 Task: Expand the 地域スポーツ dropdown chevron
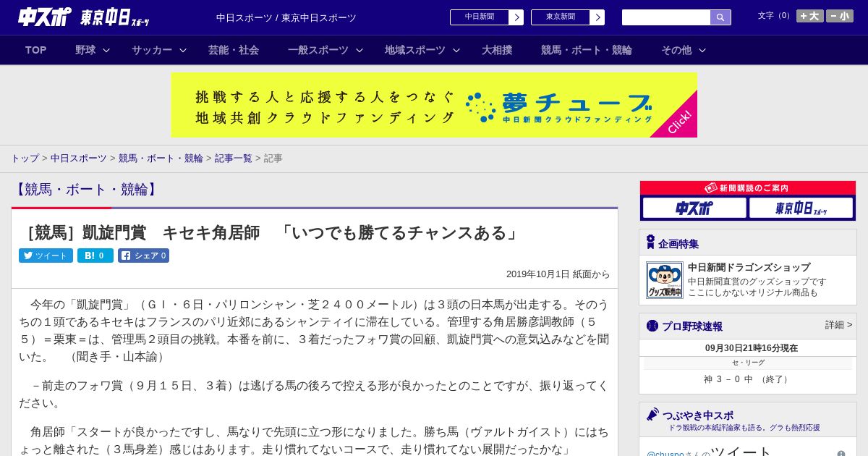[x=456, y=50]
